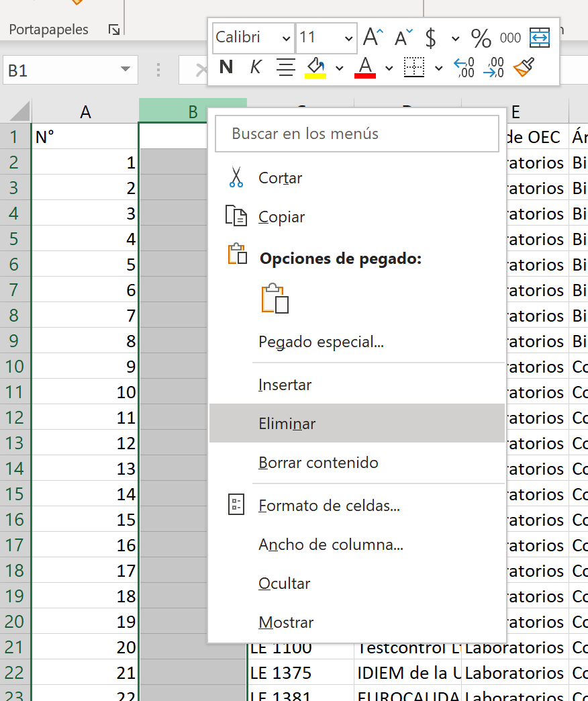Toggle italic K formatting
Viewport: 588px width, 701px height.
pyautogui.click(x=255, y=67)
